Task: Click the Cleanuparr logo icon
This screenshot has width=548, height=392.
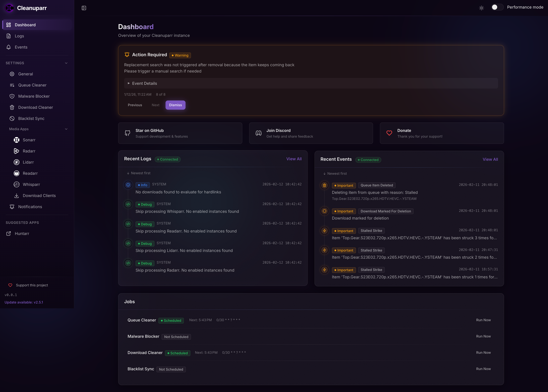Action: click(9, 8)
